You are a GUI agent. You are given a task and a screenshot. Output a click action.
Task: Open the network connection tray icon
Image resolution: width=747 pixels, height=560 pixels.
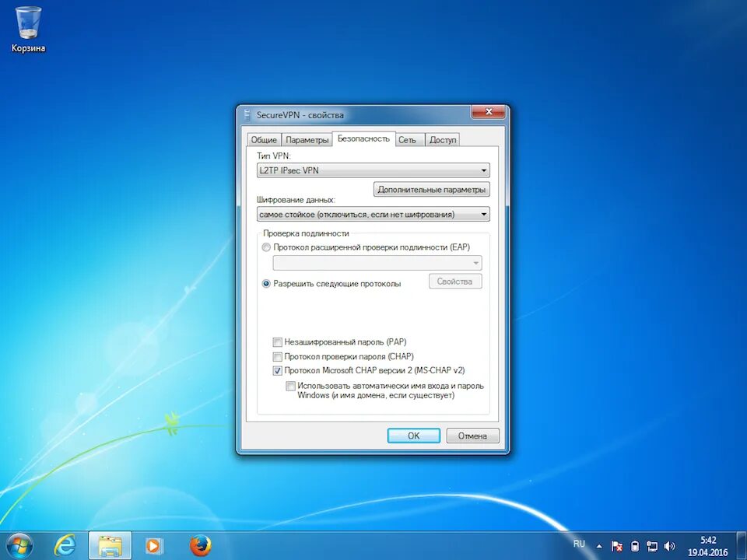(x=652, y=546)
